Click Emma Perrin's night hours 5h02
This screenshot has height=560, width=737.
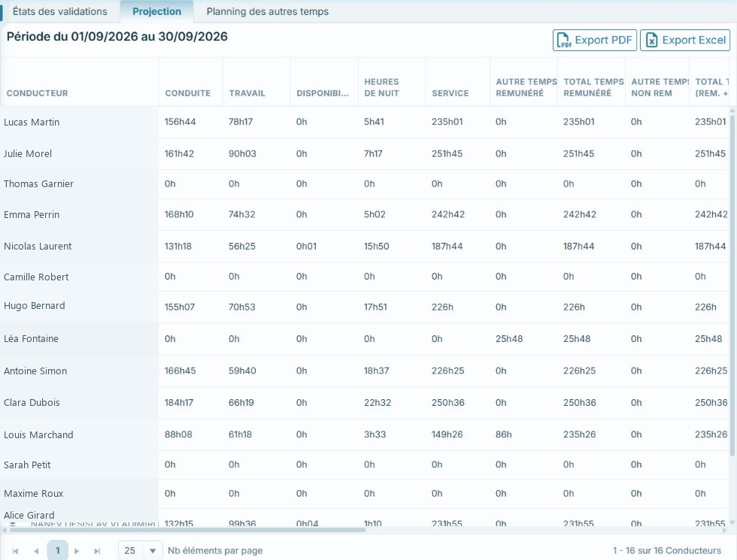tap(375, 214)
